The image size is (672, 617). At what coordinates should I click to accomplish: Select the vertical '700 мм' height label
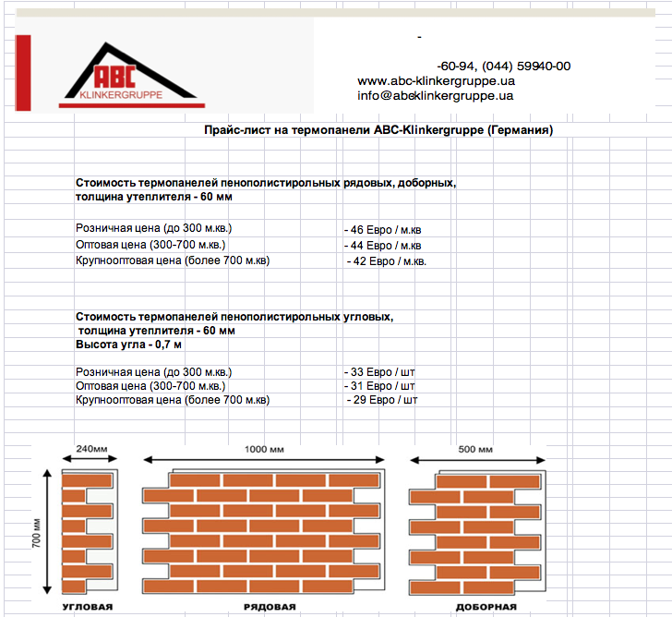click(36, 533)
